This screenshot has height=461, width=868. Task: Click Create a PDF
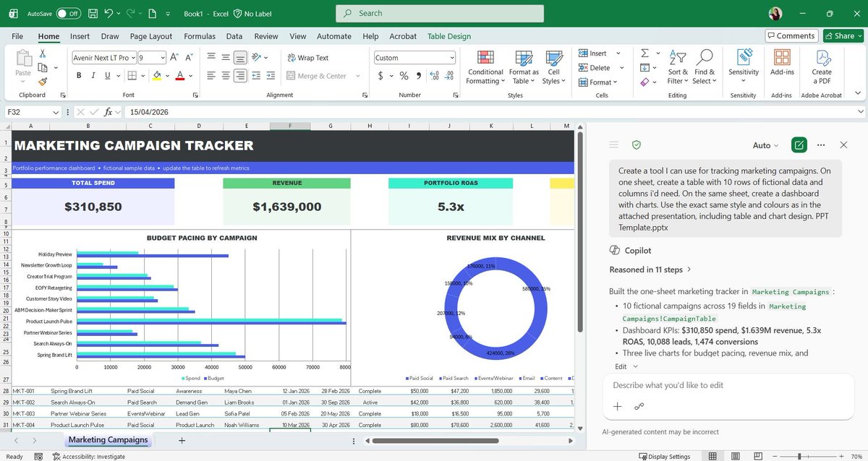click(x=822, y=67)
